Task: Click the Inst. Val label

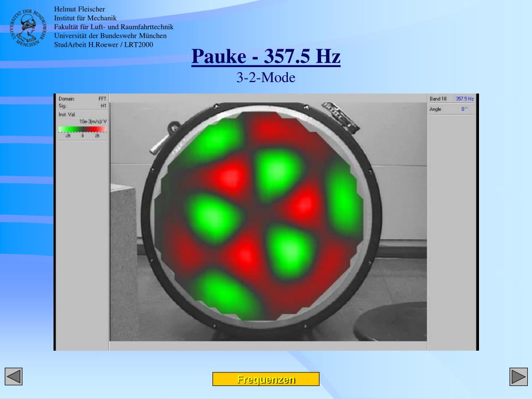Action: point(67,114)
